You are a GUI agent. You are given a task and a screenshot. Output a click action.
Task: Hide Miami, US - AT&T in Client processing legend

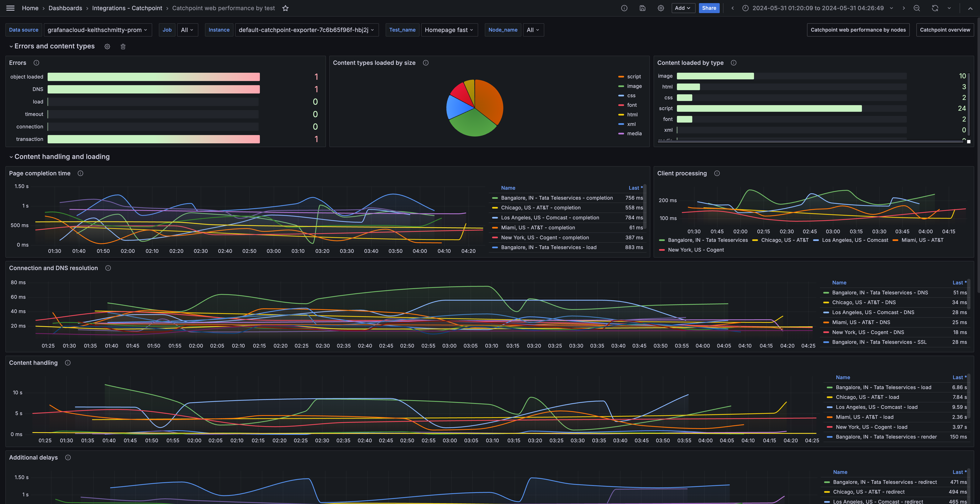pos(922,240)
